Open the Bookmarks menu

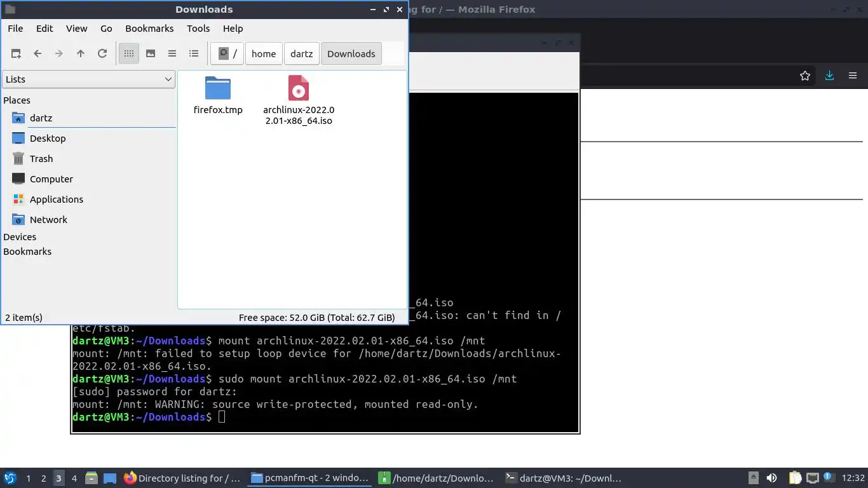pos(149,29)
